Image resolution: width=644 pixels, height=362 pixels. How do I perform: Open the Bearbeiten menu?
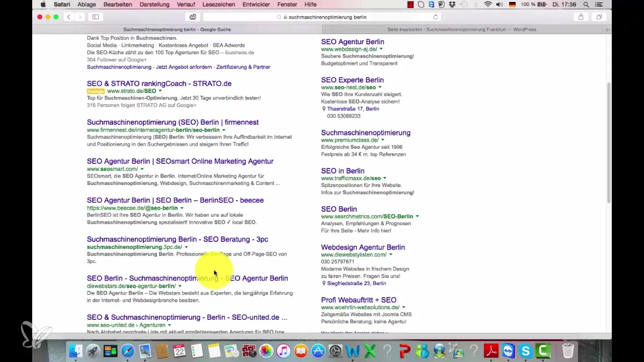tap(118, 5)
